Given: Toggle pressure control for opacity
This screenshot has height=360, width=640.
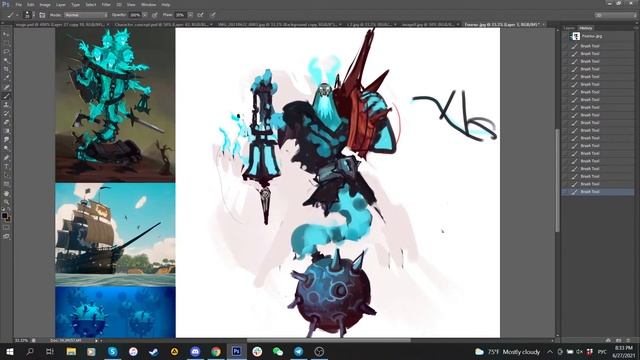Looking at the screenshot, I should coord(155,15).
